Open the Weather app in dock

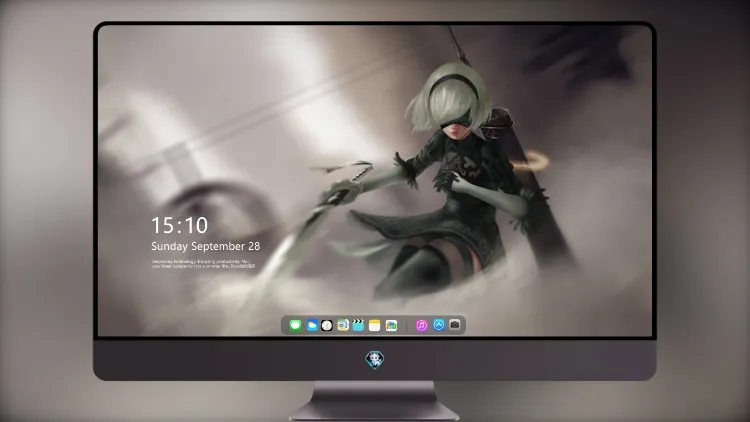[x=311, y=325]
